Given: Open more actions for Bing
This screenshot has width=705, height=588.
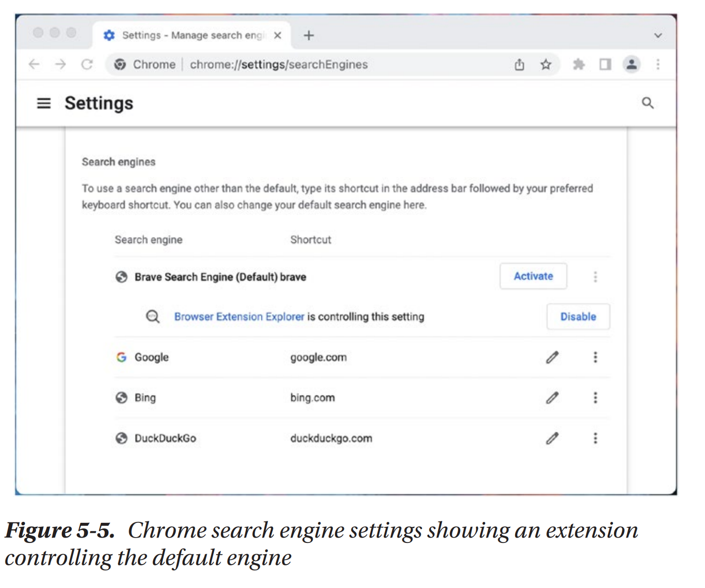Looking at the screenshot, I should [x=595, y=398].
